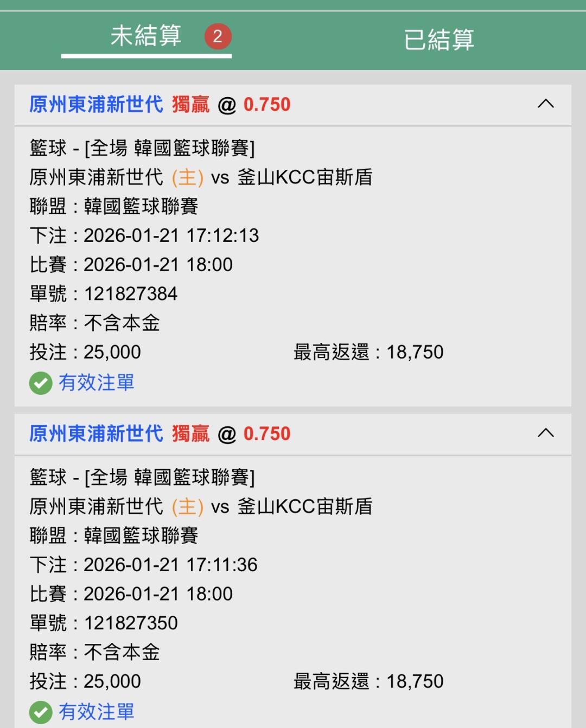Tap the bet time 2026-01-21 17:11:36

170,565
